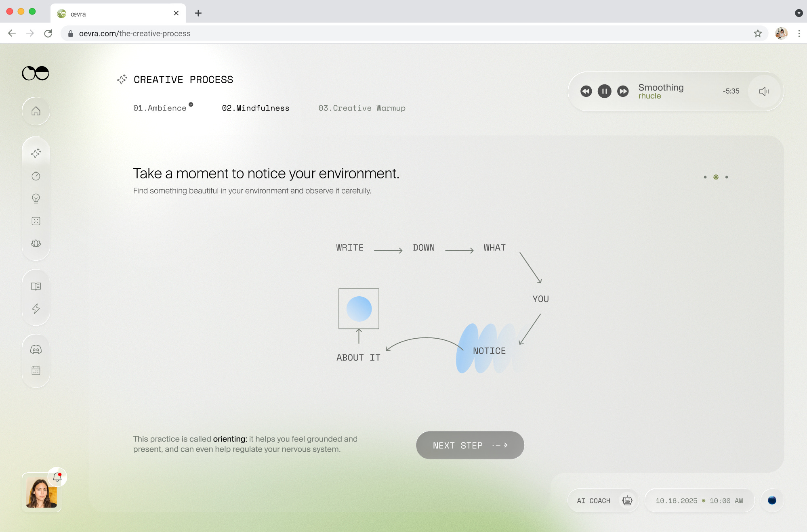807x532 pixels.
Task: Pause the Smoothing track
Action: pyautogui.click(x=604, y=91)
